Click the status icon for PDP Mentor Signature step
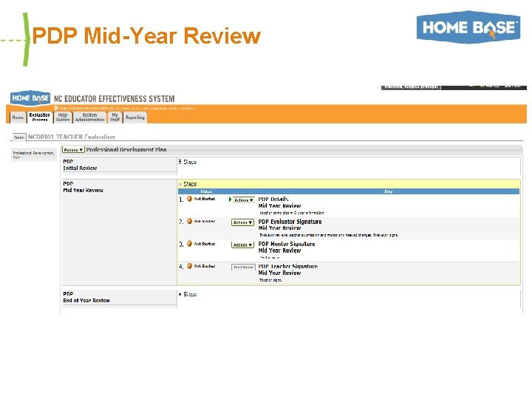The image size is (532, 399). tap(190, 244)
